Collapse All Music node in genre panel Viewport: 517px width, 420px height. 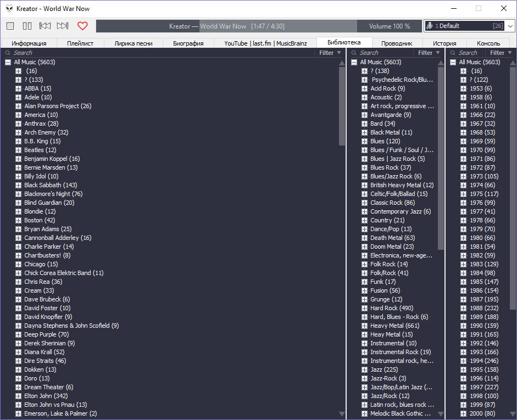[354, 62]
